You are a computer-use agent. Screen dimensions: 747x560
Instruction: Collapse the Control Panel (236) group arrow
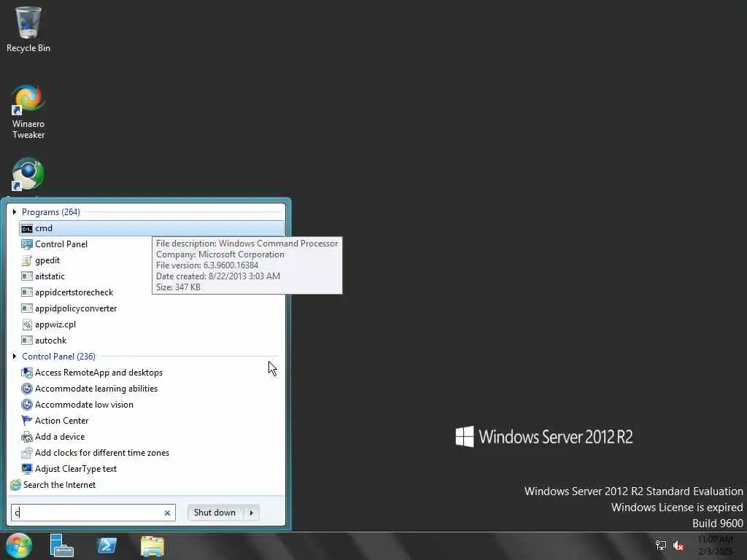[x=15, y=356]
